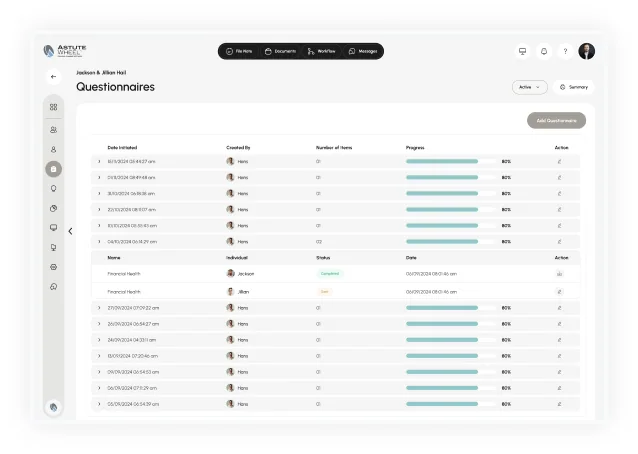
Task: Click the Jackson & Jillian Hall client name
Action: [101, 72]
